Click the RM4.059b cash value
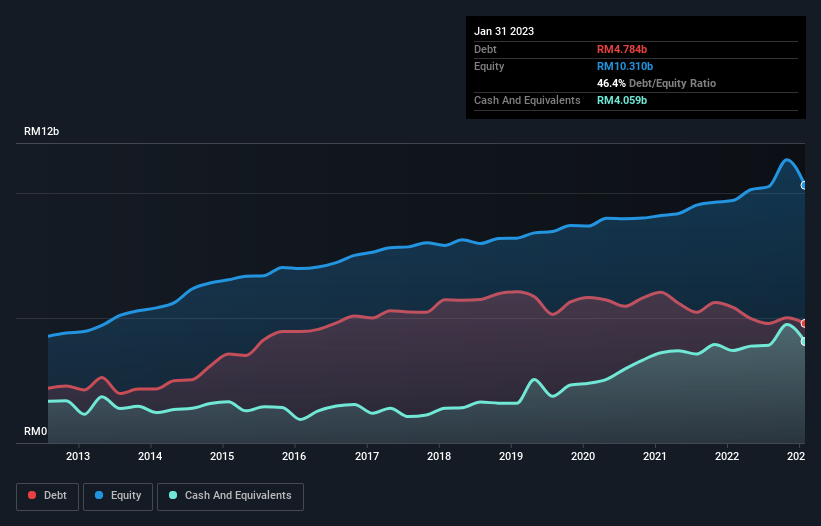This screenshot has height=526, width=821. (622, 100)
